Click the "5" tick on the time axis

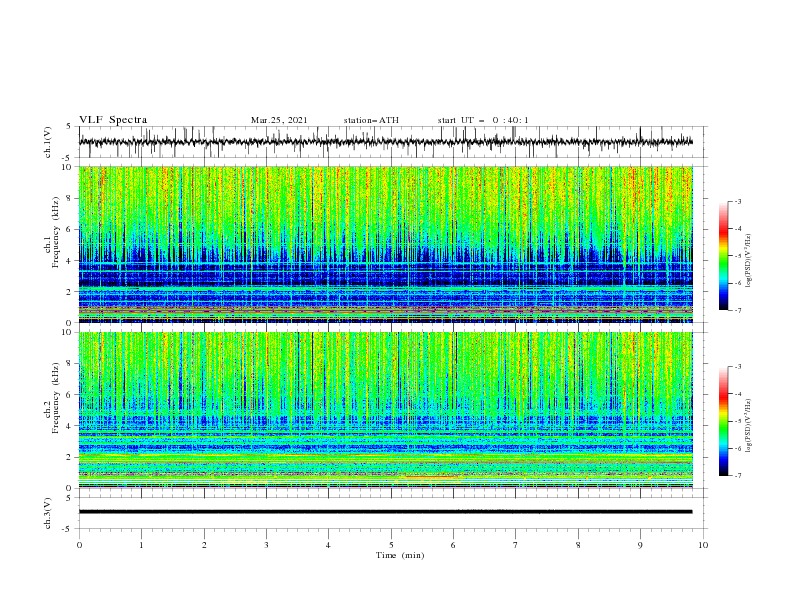click(391, 545)
